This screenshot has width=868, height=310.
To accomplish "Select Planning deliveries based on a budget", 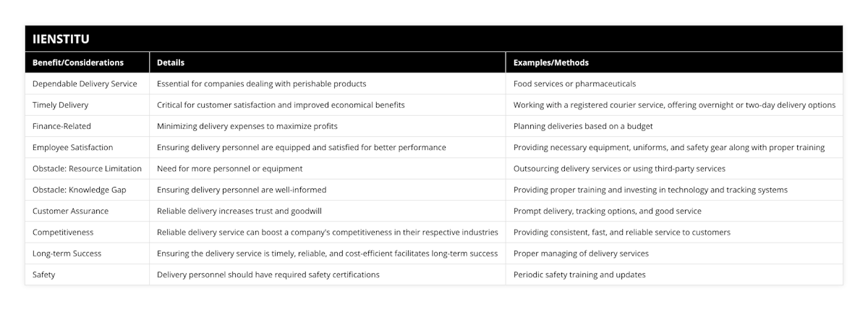I will [583, 126].
